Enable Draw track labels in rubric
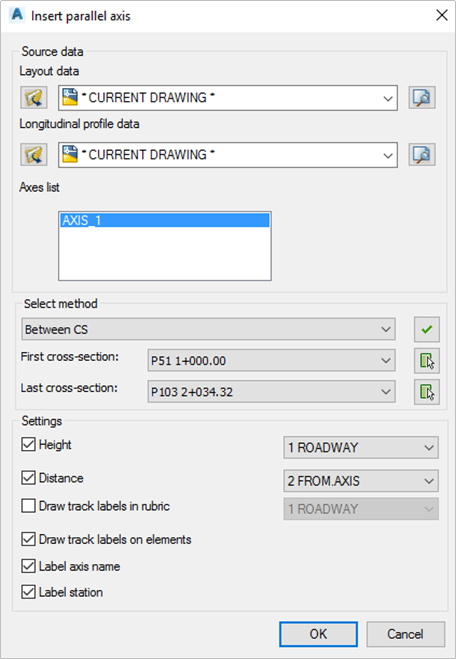The width and height of the screenshot is (456, 659). (x=28, y=506)
